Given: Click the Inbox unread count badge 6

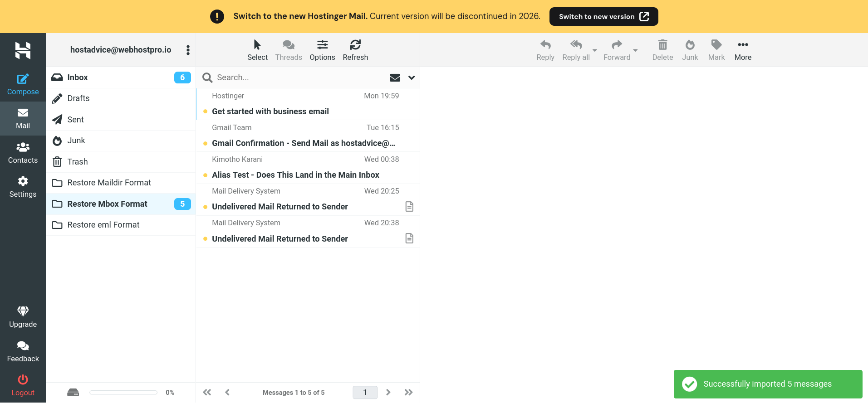Looking at the screenshot, I should click(182, 78).
